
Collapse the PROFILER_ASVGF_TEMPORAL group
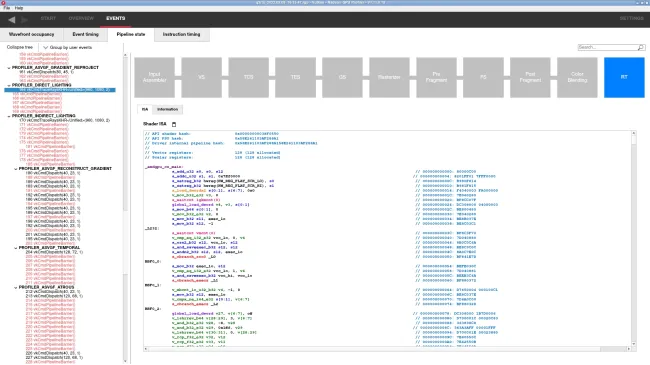[x=16, y=248]
